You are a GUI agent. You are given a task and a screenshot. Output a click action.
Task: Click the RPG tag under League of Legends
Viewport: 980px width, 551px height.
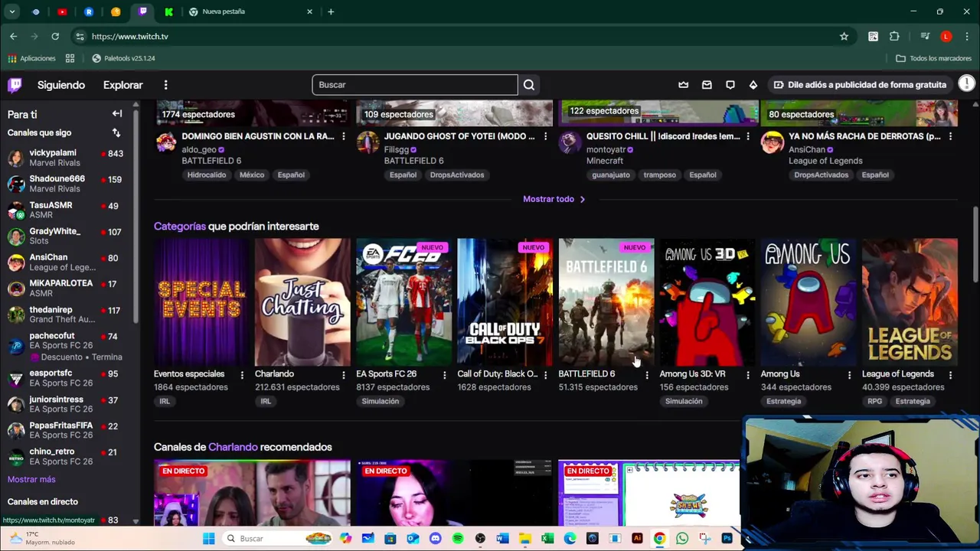pos(875,402)
